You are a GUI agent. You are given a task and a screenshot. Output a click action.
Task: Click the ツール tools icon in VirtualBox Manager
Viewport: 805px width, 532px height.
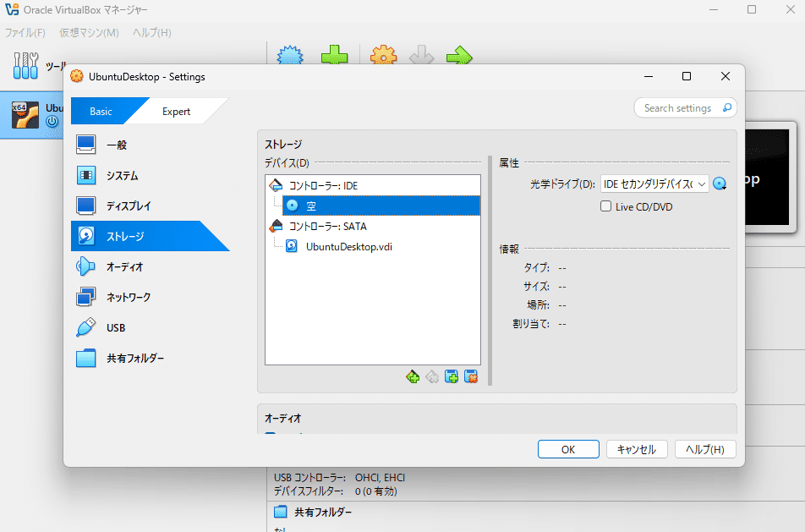(25, 65)
